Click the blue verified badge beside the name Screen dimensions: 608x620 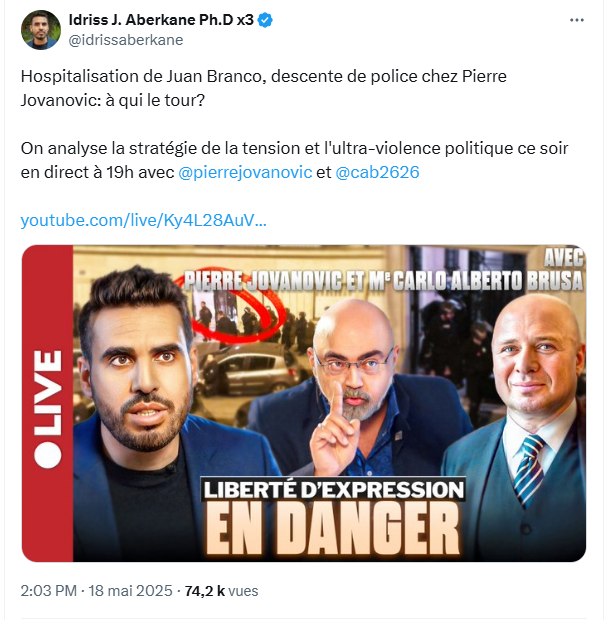pos(265,20)
